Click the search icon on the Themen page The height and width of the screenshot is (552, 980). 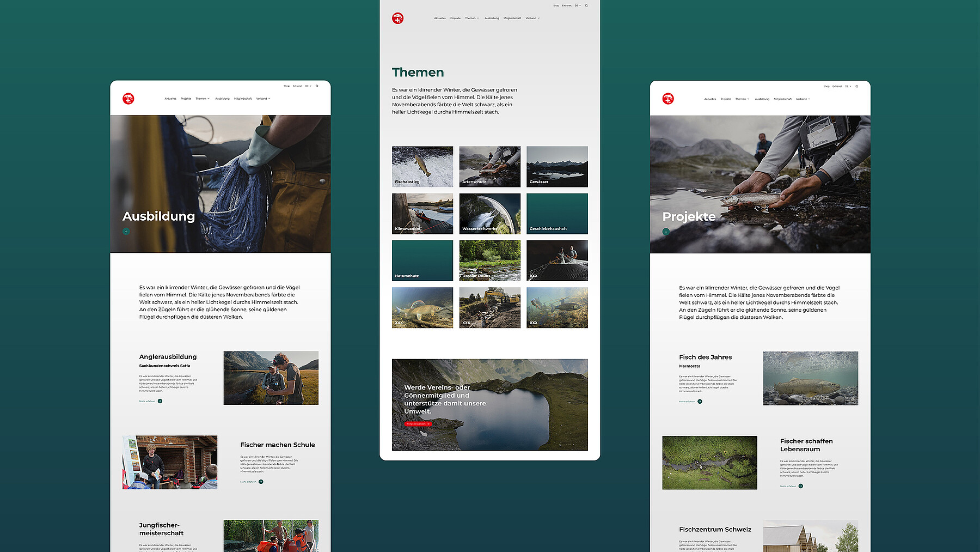click(x=586, y=5)
